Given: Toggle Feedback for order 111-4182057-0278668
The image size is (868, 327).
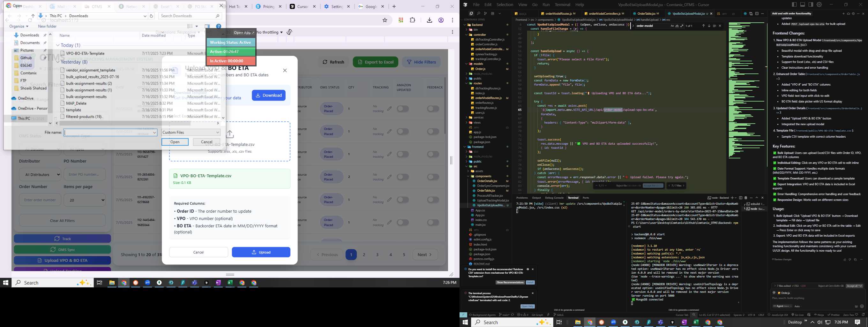Looking at the screenshot, I should tap(433, 200).
